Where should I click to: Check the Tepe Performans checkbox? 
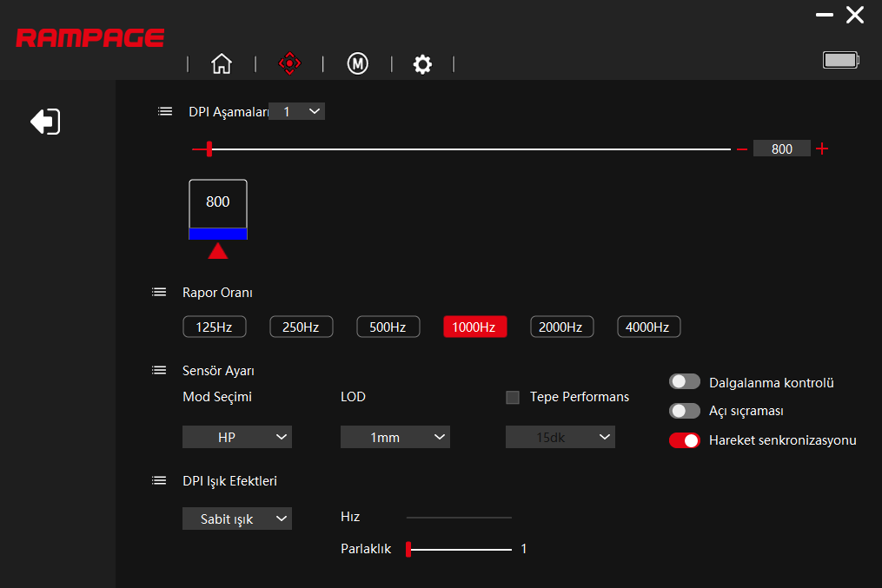(x=513, y=398)
